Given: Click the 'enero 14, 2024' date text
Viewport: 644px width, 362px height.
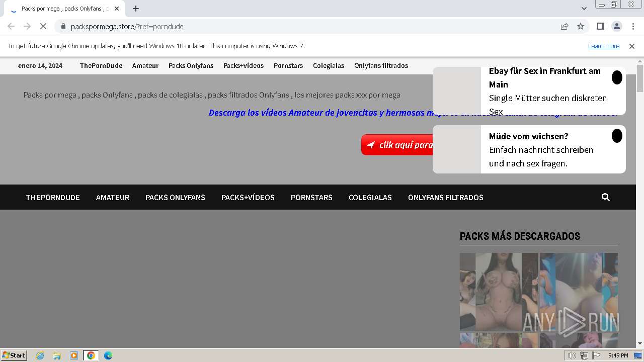Looking at the screenshot, I should 40,65.
